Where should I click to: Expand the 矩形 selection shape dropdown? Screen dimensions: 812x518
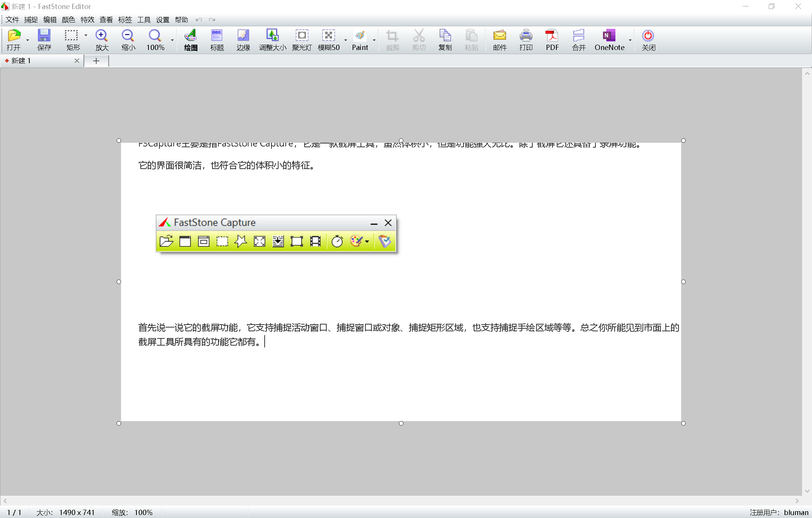coord(86,35)
